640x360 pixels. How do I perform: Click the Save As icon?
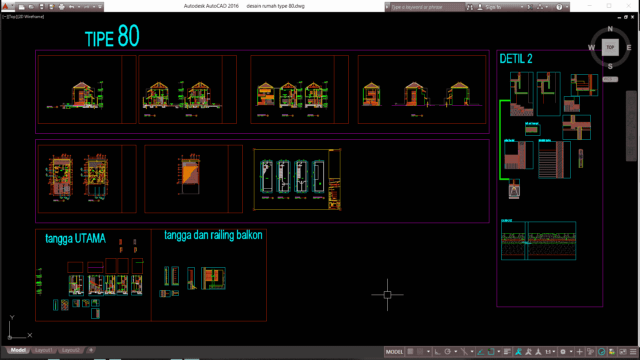click(x=51, y=7)
